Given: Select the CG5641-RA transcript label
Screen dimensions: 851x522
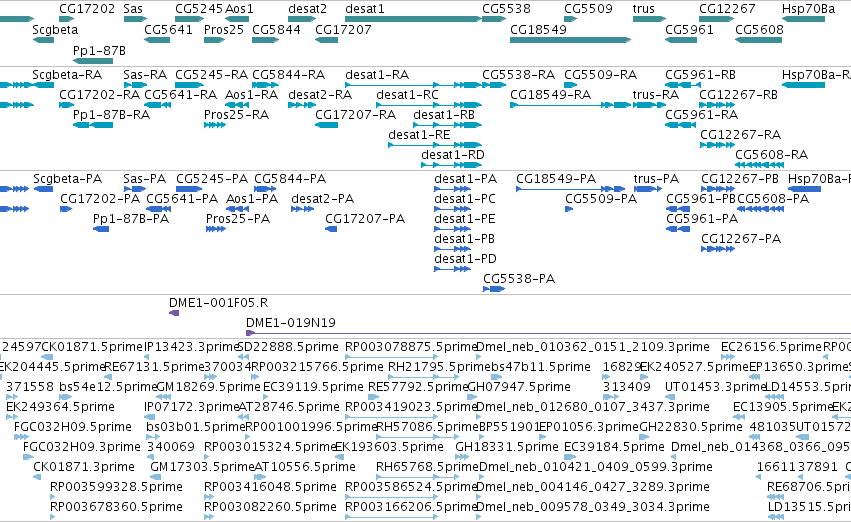Looking at the screenshot, I should tap(181, 94).
